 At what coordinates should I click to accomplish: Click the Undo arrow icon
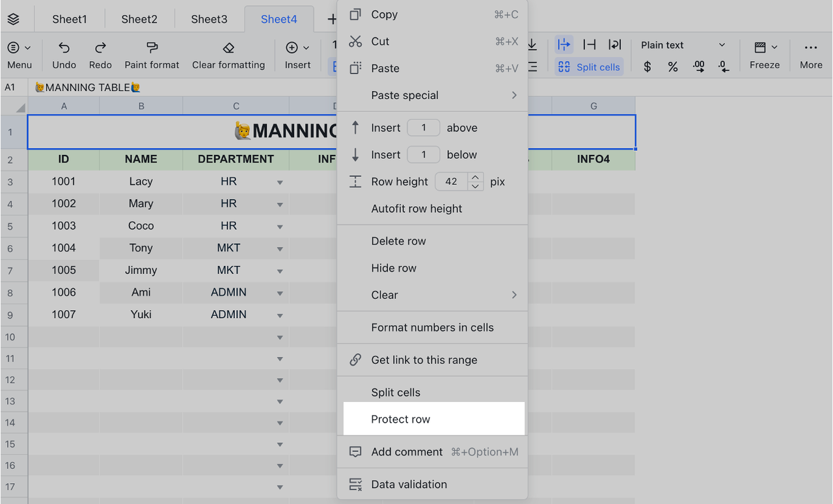click(x=64, y=47)
